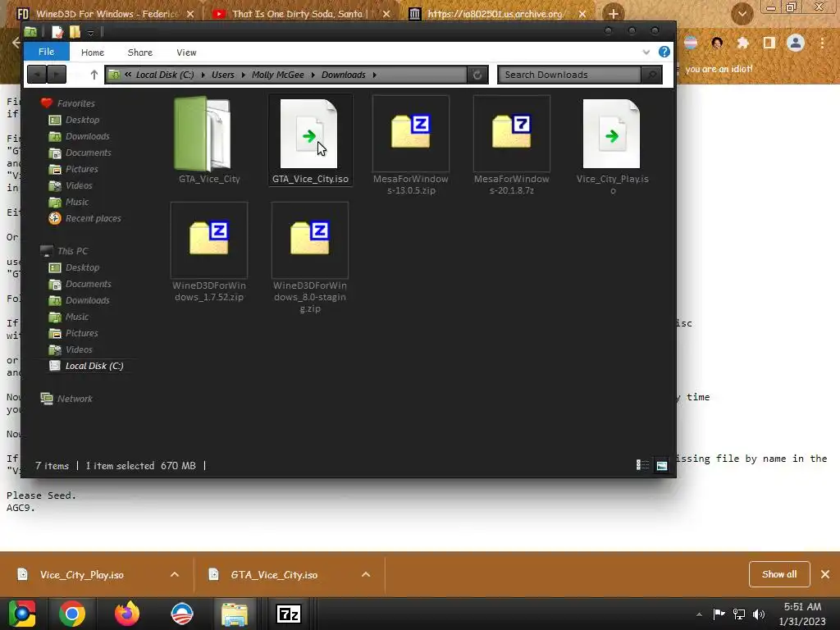The image size is (840, 630).
Task: Click the Explorer forward navigation arrow
Action: click(57, 75)
